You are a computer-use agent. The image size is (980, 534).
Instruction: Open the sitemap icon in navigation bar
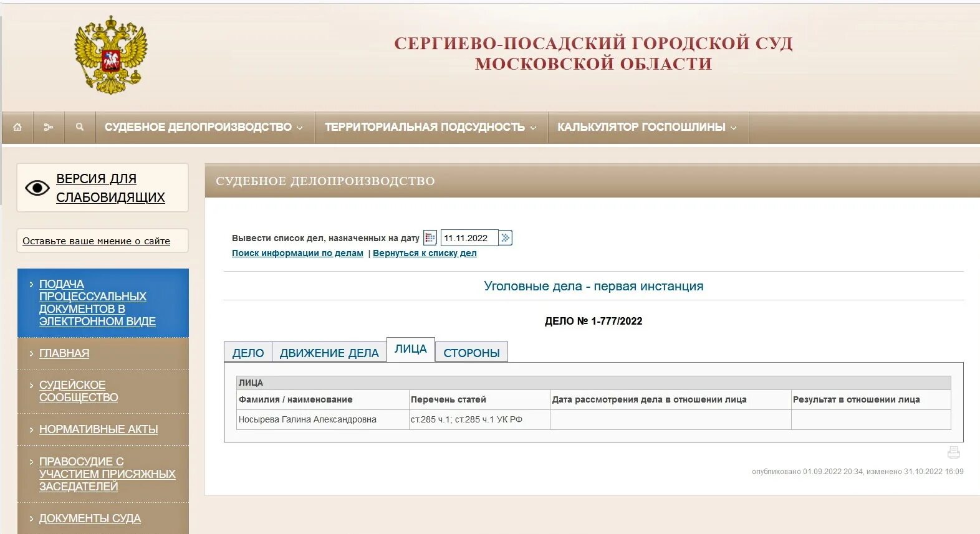point(49,127)
